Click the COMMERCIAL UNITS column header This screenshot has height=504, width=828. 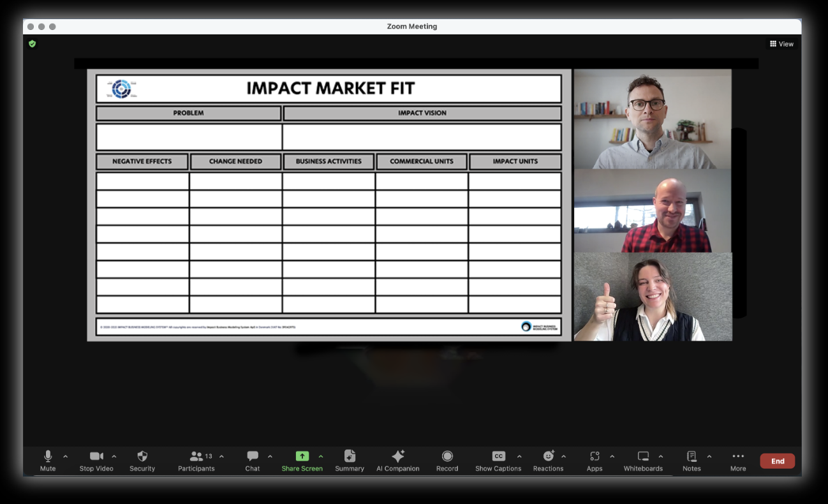pos(422,161)
